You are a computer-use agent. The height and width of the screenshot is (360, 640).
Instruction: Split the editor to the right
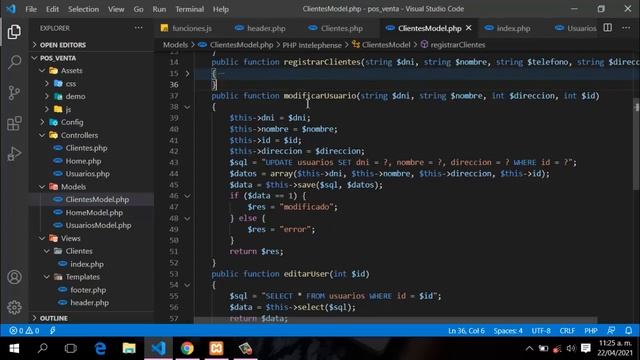[608, 28]
